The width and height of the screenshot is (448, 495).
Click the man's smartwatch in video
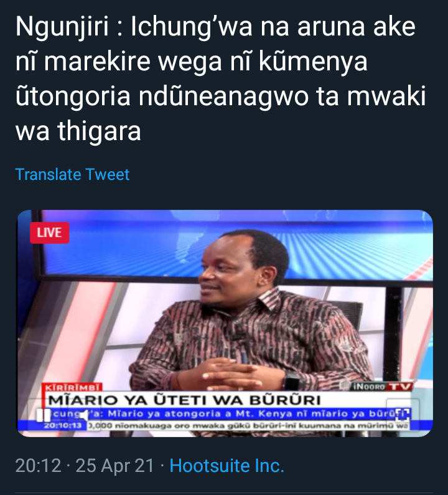pyautogui.click(x=292, y=381)
